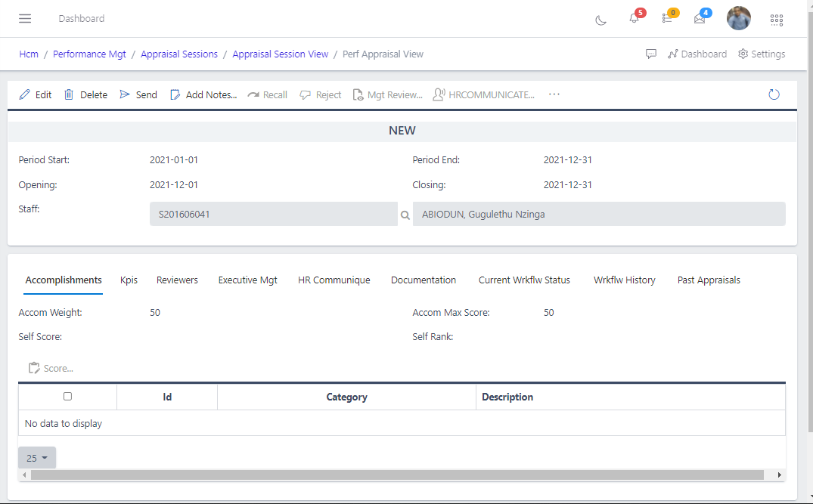Open the apps grid launcher
Image resolution: width=813 pixels, height=504 pixels.
point(776,20)
